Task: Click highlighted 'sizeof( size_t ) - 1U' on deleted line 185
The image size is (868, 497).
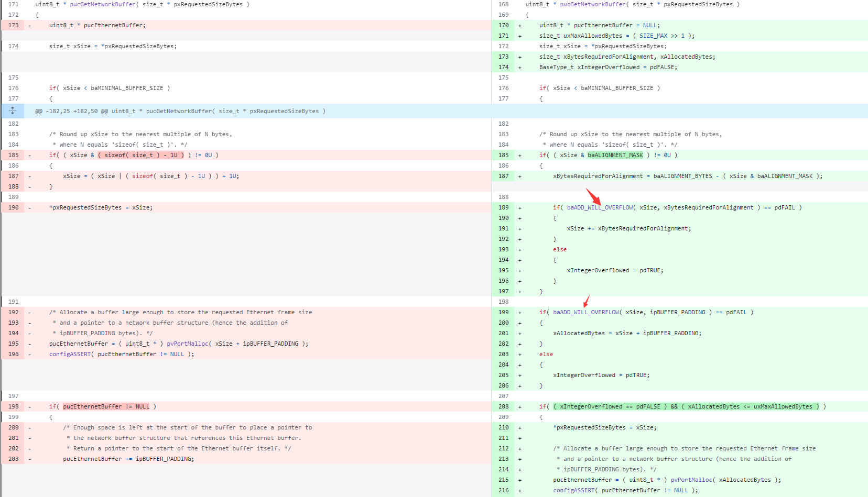Action: 141,155
